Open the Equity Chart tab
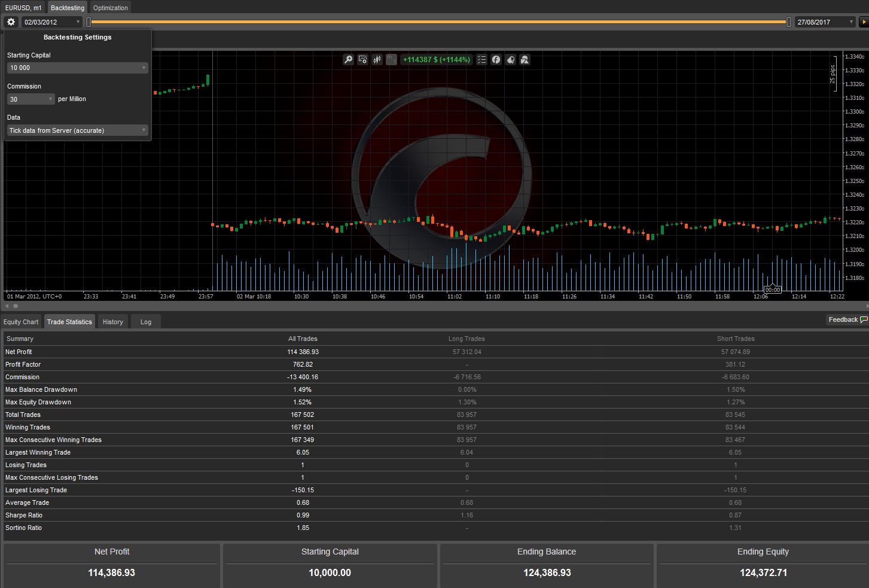The height and width of the screenshot is (588, 869). click(x=21, y=322)
